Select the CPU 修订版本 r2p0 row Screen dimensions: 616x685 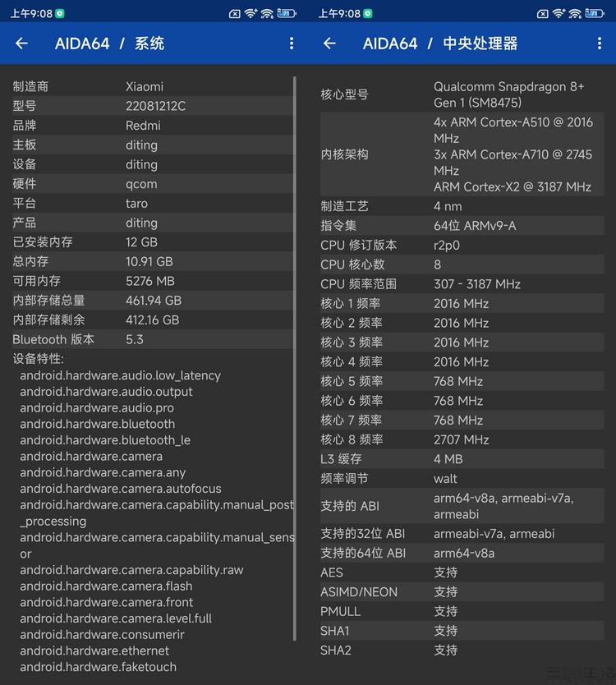point(462,245)
